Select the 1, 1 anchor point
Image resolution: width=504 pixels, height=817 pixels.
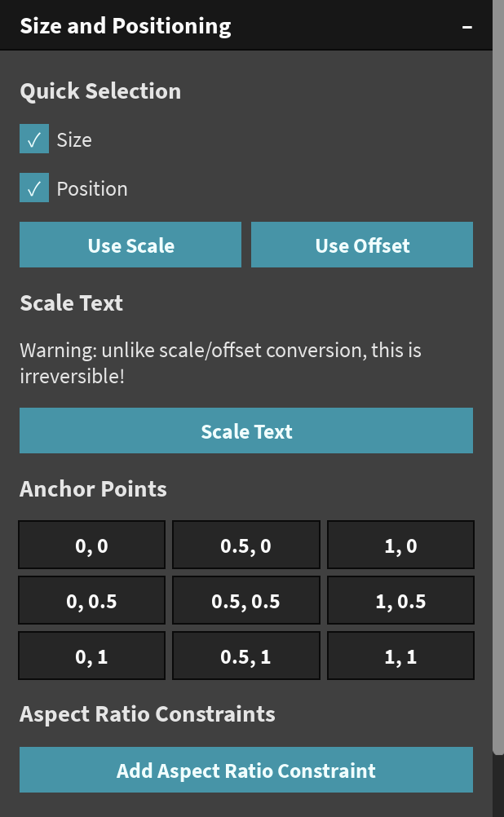(x=400, y=656)
